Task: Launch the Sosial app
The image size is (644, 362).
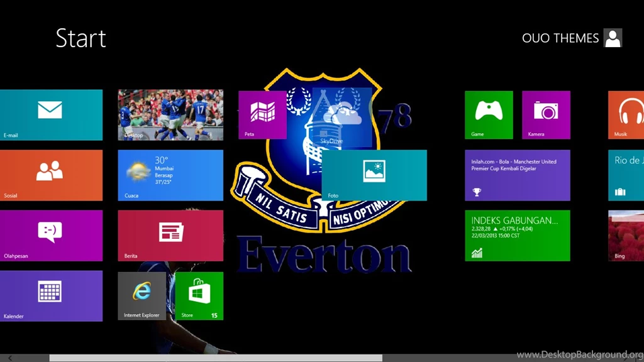Action: click(50, 175)
